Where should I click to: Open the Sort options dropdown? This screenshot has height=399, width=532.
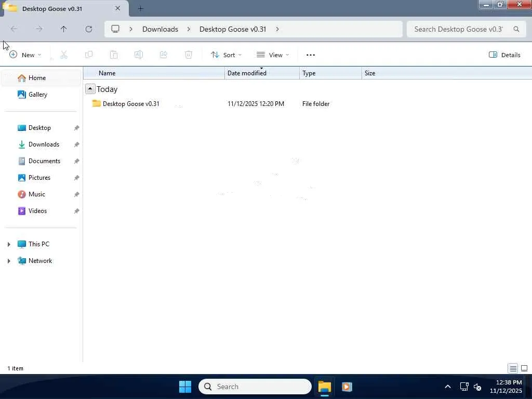(226, 55)
